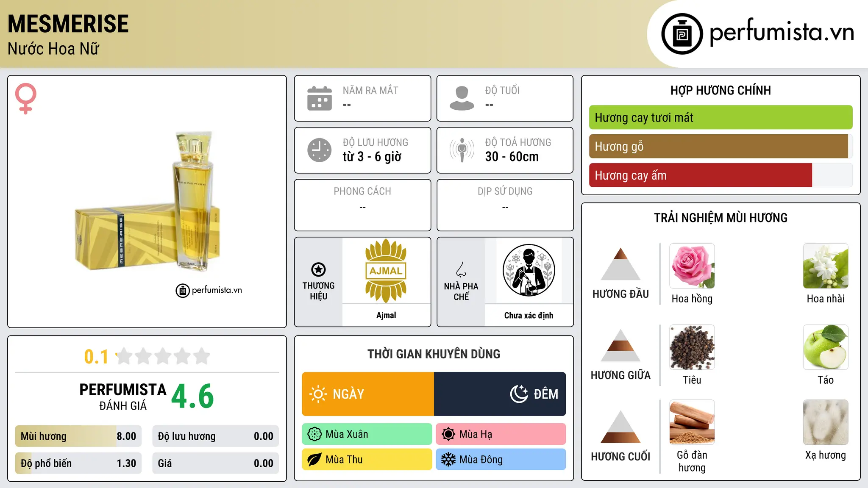This screenshot has height=488, width=868.
Task: Click the Phong Cách style card
Action: click(363, 205)
